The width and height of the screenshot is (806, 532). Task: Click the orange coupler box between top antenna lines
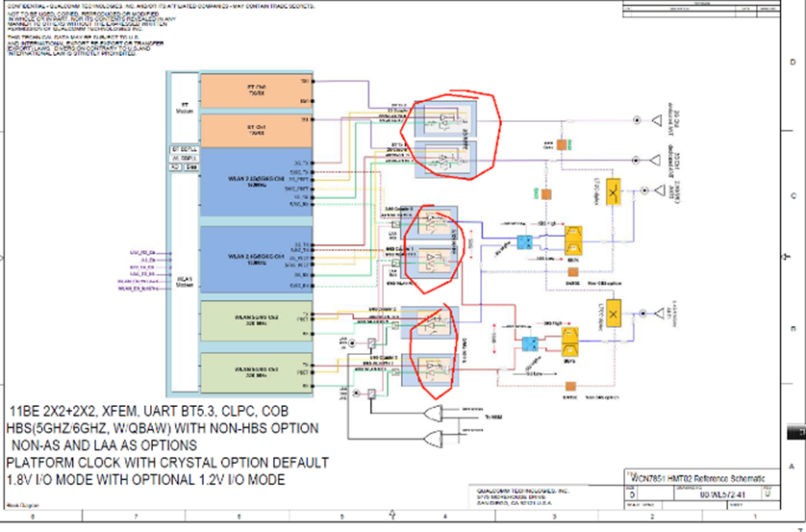[562, 145]
